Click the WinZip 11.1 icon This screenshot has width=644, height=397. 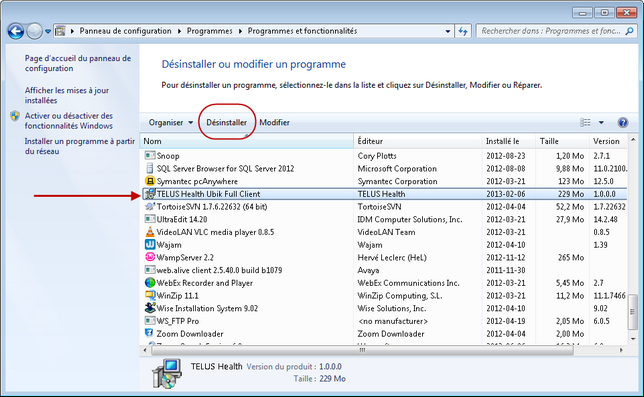150,295
